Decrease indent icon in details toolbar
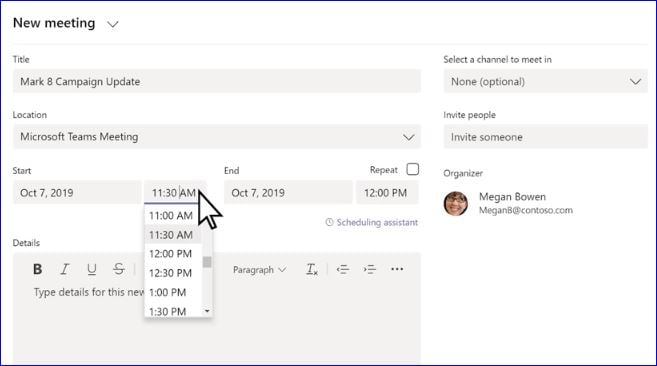This screenshot has height=366, width=657. coord(343,269)
